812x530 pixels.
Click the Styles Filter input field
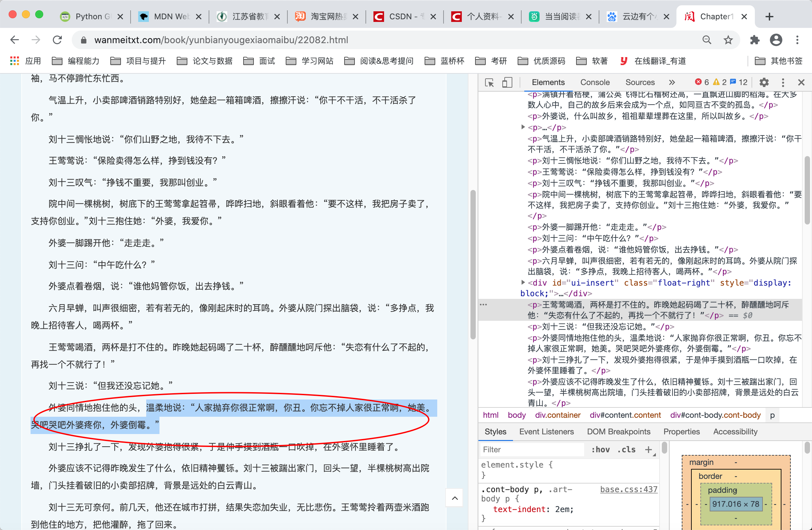[x=532, y=450]
